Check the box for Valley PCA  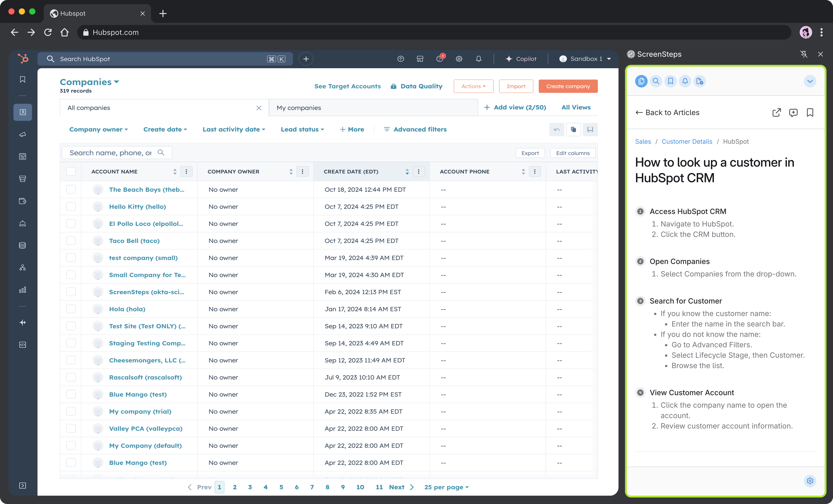click(x=71, y=428)
